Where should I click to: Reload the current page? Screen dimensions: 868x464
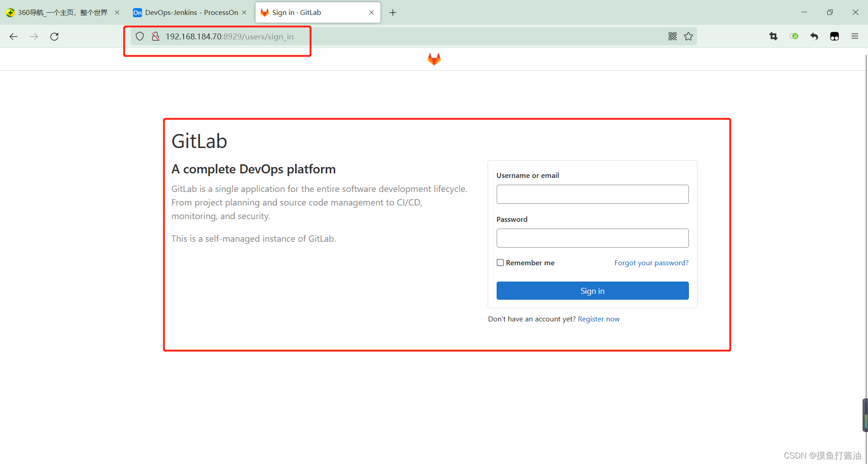point(54,37)
